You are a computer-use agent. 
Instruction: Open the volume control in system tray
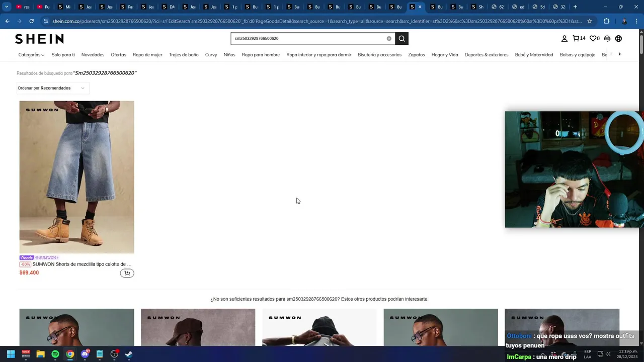point(608,354)
